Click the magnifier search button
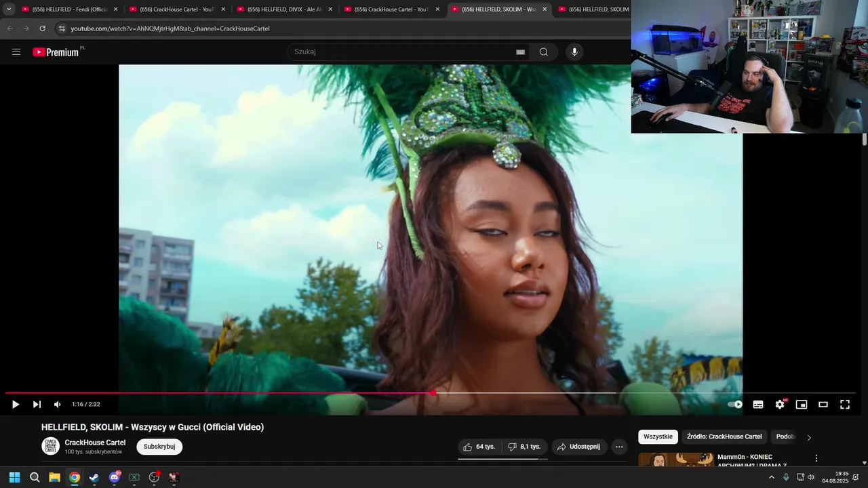The height and width of the screenshot is (488, 868). (544, 52)
